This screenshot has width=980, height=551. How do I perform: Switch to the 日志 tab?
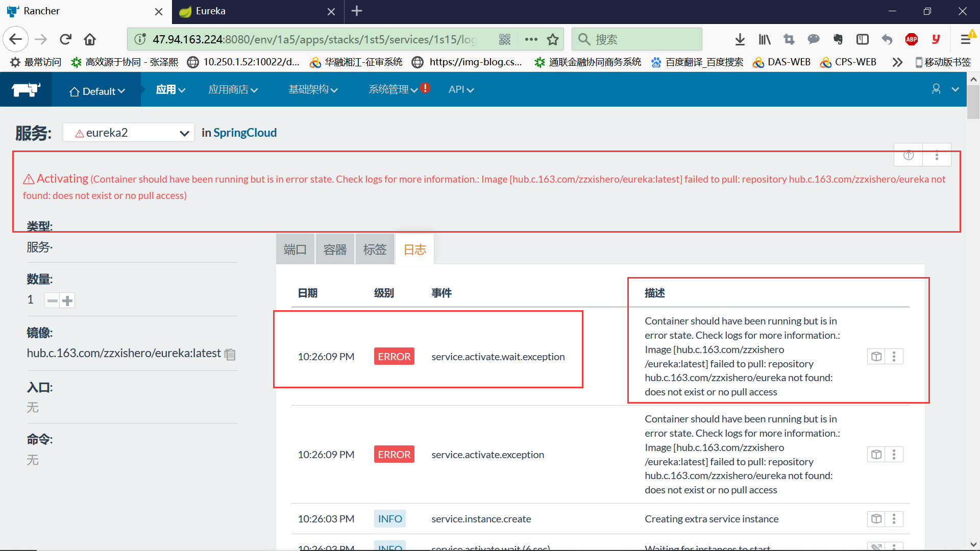[x=414, y=249]
